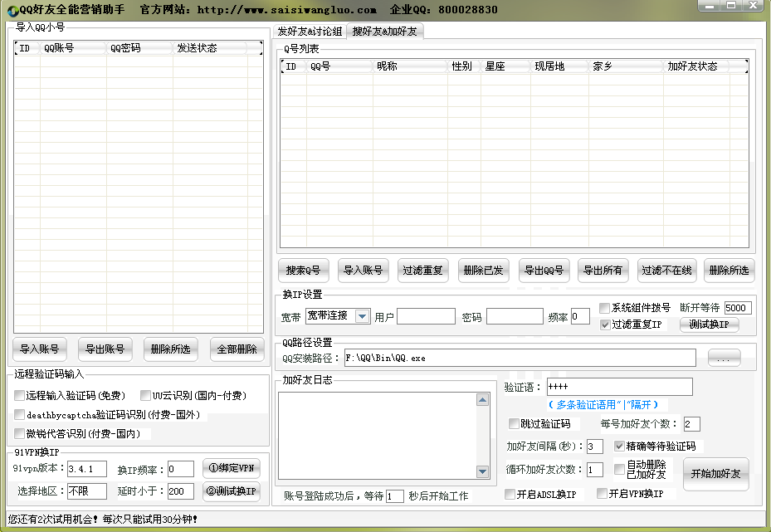Click the 频率 input field
The height and width of the screenshot is (532, 771).
580,316
